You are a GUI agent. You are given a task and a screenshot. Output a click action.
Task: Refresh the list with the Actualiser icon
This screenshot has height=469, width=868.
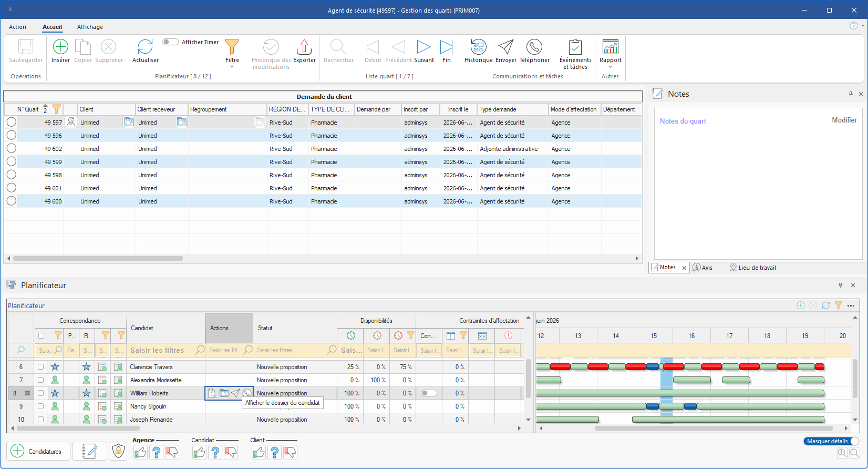145,47
